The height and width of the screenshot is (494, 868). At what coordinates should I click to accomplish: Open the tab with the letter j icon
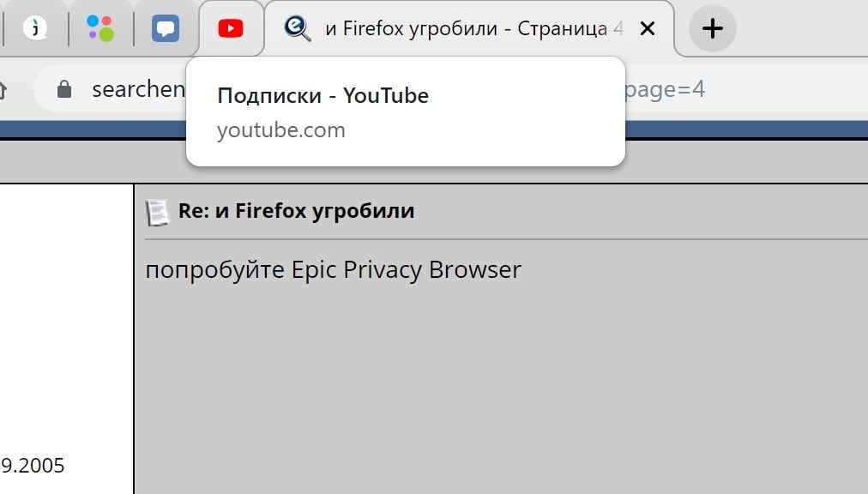coord(35,28)
